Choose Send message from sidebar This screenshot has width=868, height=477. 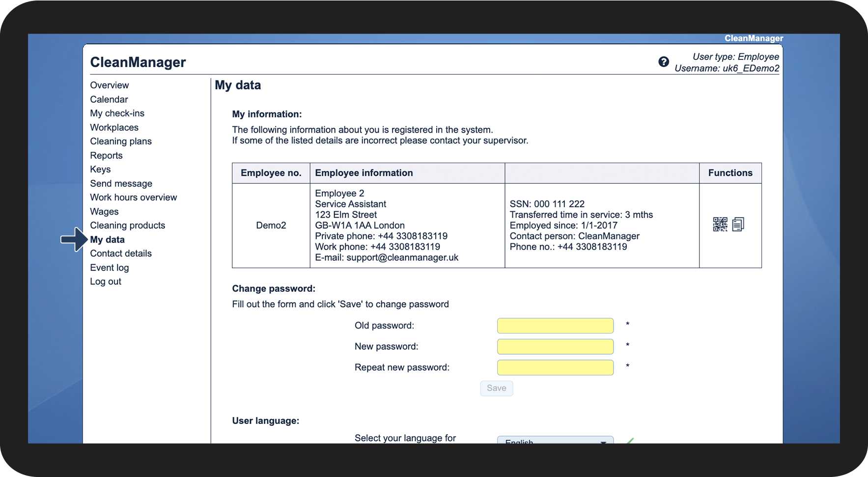pyautogui.click(x=121, y=184)
